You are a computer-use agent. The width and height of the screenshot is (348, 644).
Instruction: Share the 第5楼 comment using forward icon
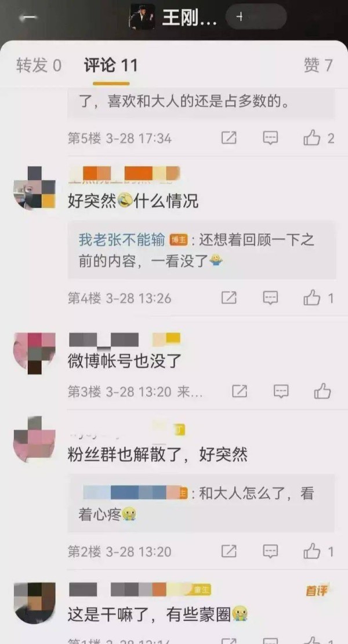pyautogui.click(x=229, y=138)
